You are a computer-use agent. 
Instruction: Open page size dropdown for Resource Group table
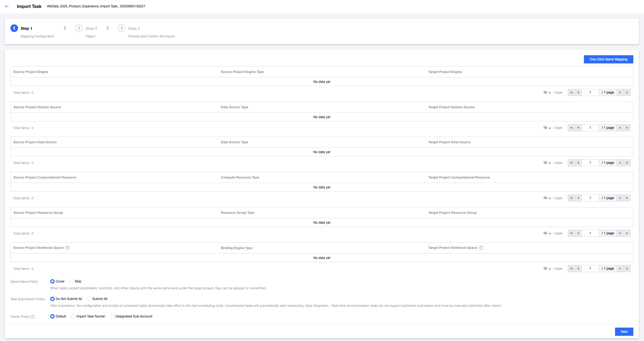tap(547, 233)
